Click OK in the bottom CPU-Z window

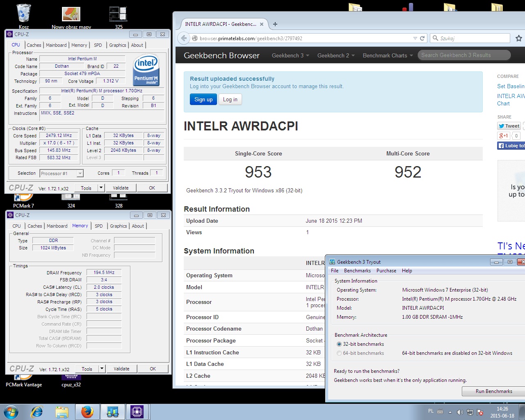pos(153,369)
